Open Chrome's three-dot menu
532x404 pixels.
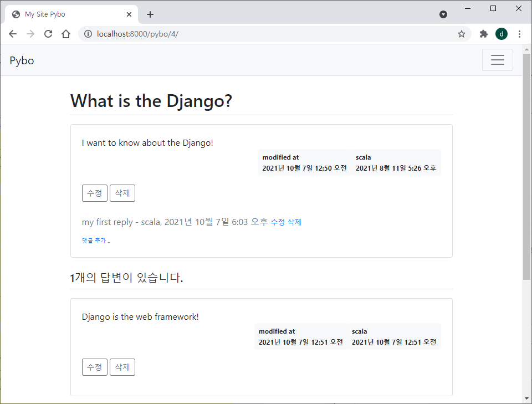519,34
